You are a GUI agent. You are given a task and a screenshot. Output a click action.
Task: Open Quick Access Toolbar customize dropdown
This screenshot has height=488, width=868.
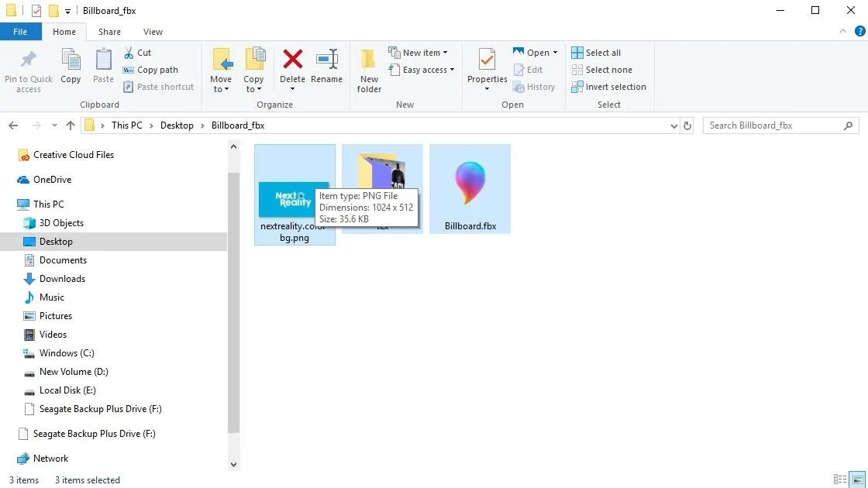point(67,11)
